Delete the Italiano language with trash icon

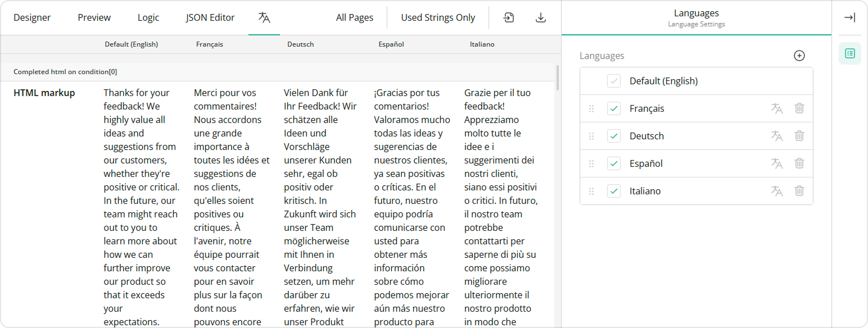coord(799,191)
